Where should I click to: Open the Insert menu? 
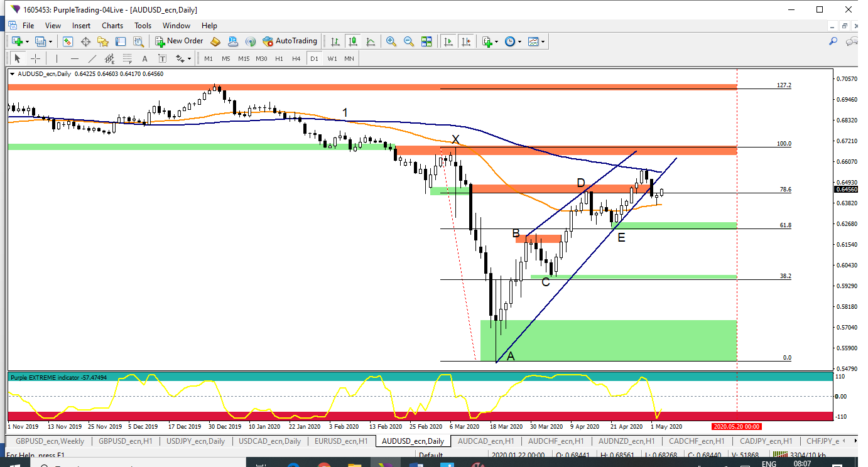coord(81,26)
